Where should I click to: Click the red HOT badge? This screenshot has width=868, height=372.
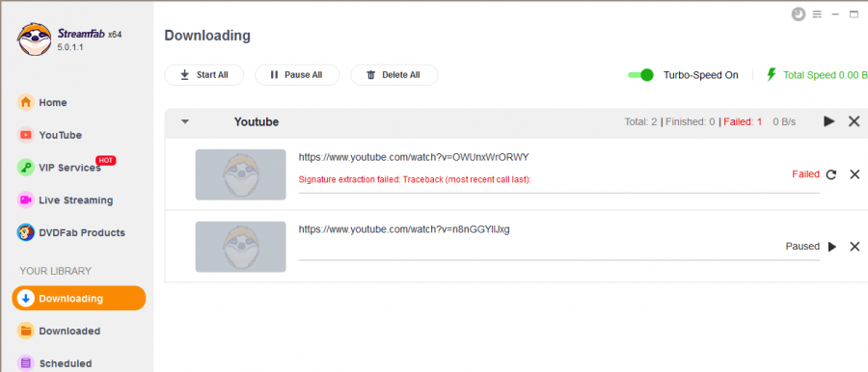tap(106, 161)
